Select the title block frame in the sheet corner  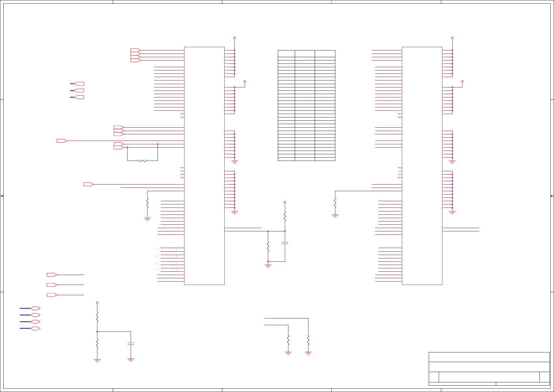pyautogui.click(x=489, y=369)
